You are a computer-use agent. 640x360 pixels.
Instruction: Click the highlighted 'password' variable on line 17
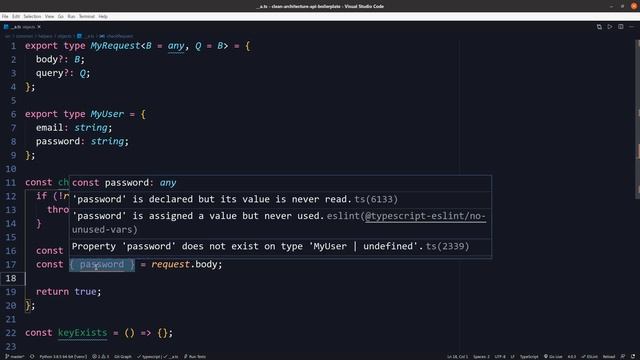(102, 264)
